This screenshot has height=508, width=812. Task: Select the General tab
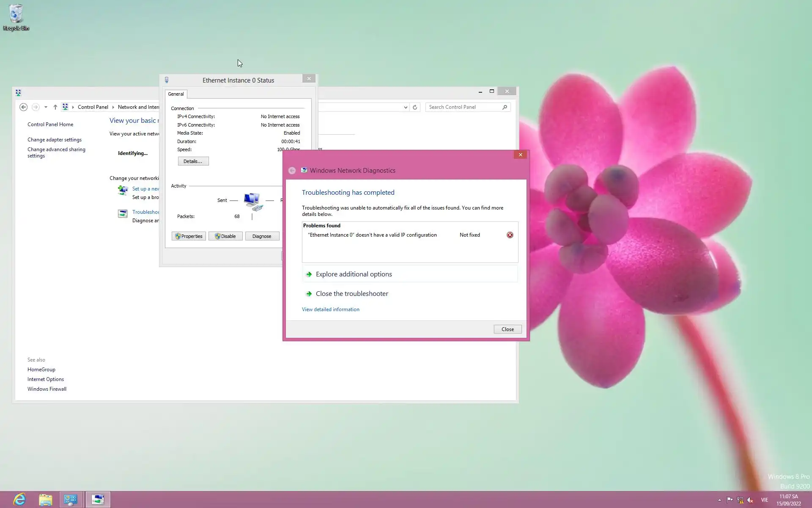(x=176, y=94)
